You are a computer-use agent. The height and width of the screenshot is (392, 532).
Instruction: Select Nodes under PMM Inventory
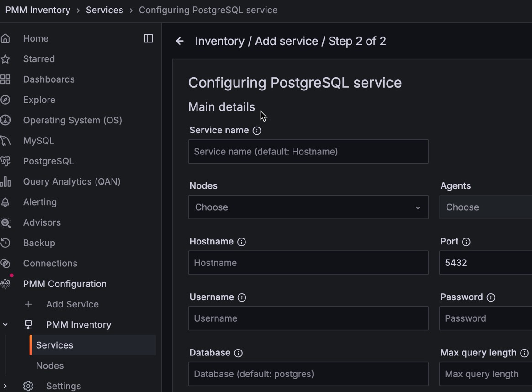click(50, 366)
